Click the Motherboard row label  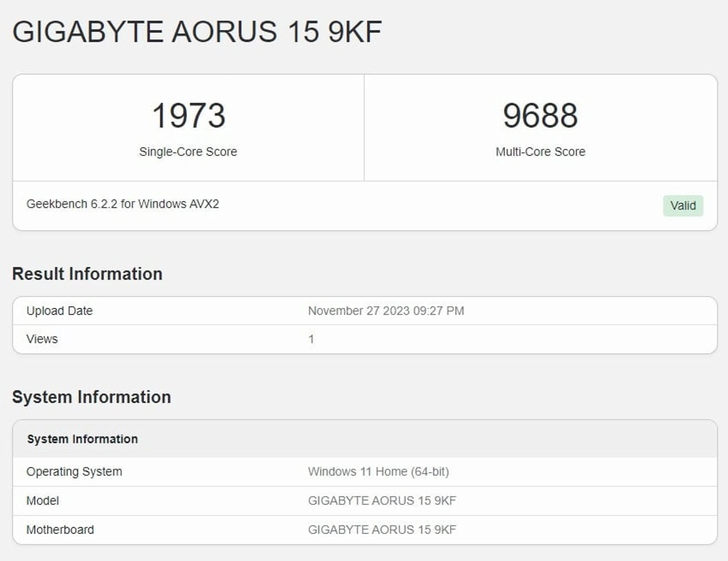pyautogui.click(x=60, y=530)
